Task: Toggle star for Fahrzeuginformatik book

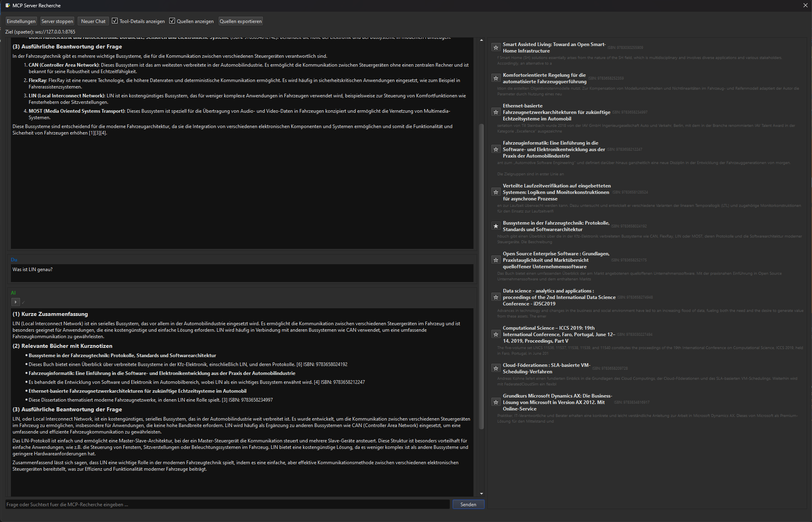Action: [496, 149]
